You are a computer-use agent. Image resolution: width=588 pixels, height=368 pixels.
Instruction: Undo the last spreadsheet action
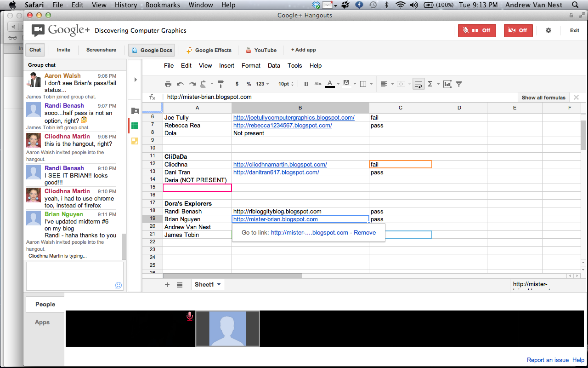click(180, 84)
